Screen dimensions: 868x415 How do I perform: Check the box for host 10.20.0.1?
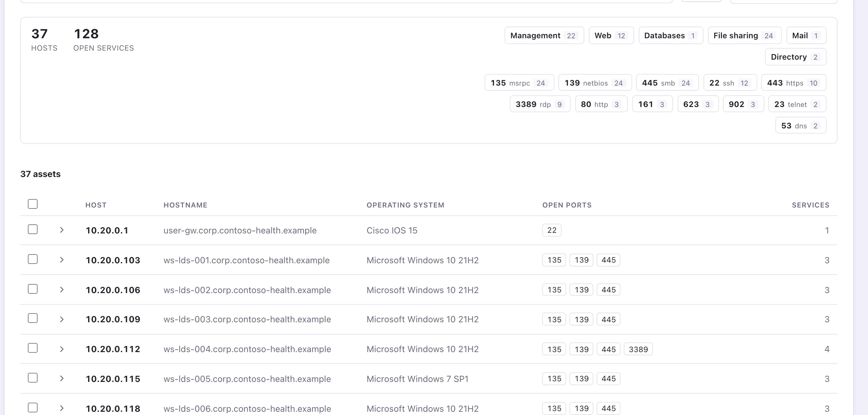pos(33,230)
